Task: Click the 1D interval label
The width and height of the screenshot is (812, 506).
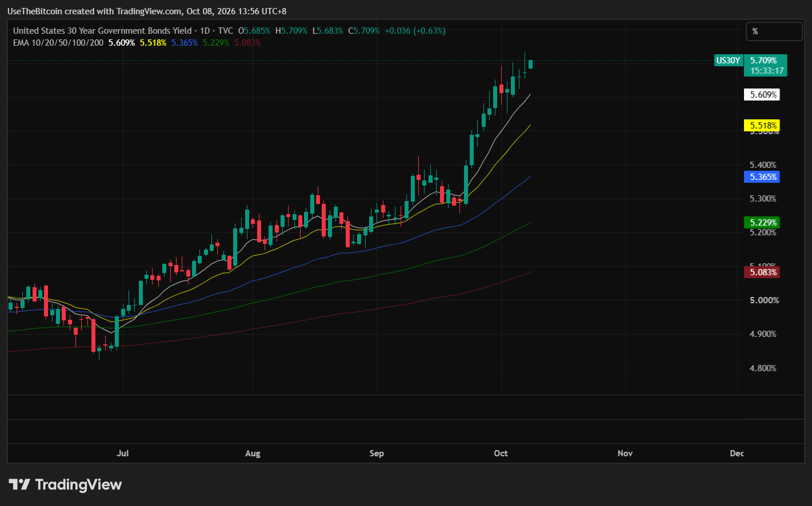Action: 205,31
